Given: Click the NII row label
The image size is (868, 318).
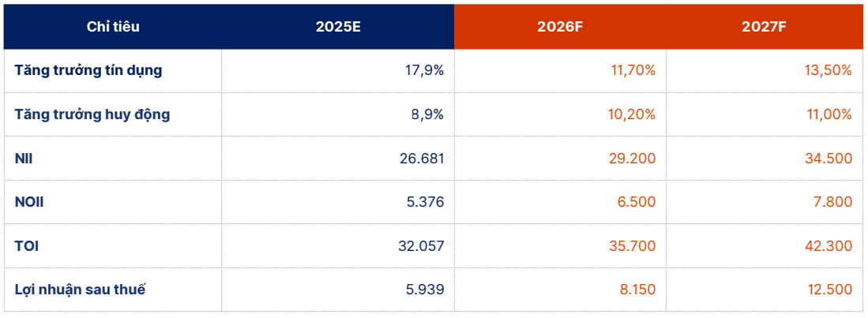Looking at the screenshot, I should point(24,159).
